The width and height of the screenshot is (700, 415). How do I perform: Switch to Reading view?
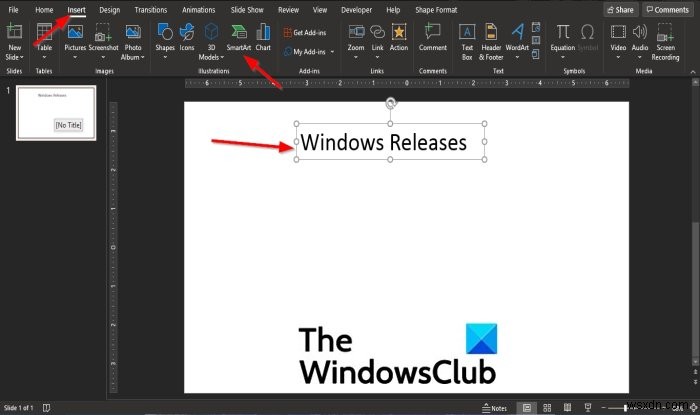click(567, 408)
